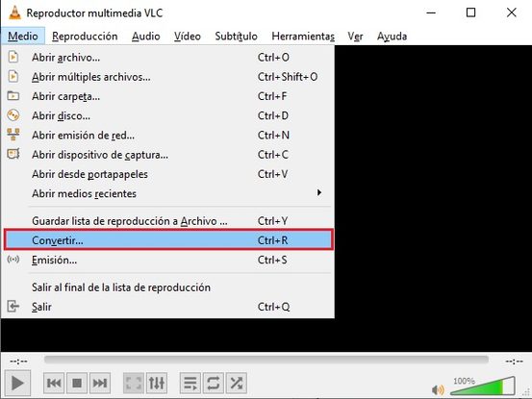Toggle fullscreen video mode

pos(134,384)
